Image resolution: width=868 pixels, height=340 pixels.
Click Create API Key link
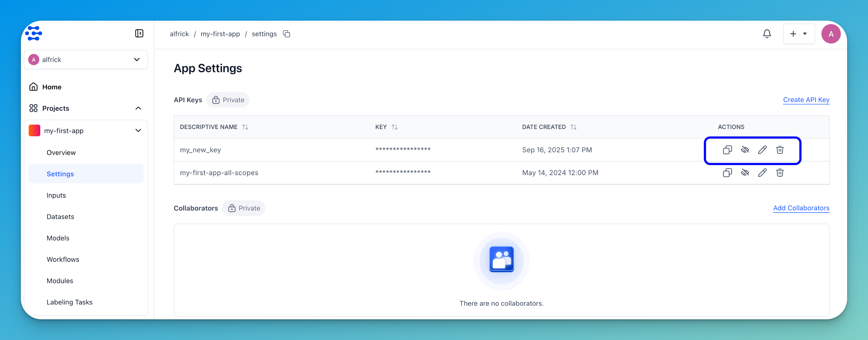point(806,100)
